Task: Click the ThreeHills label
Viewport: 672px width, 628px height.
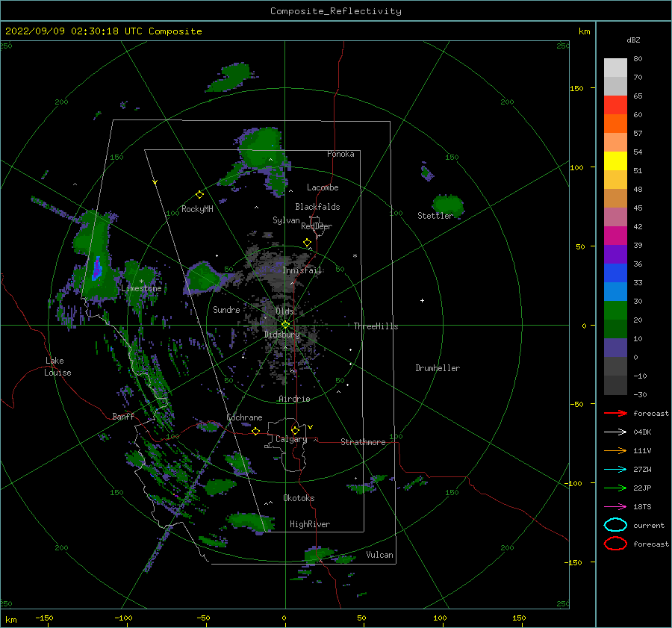Action: tap(376, 326)
